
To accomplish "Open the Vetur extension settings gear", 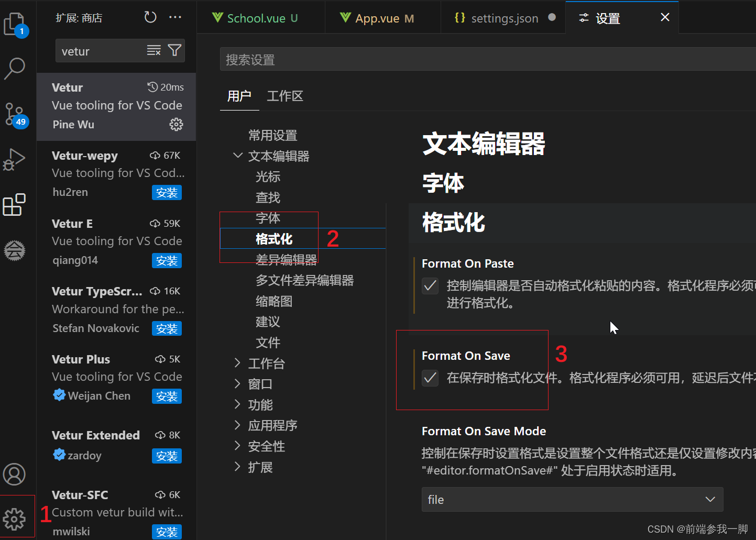I will pos(176,124).
